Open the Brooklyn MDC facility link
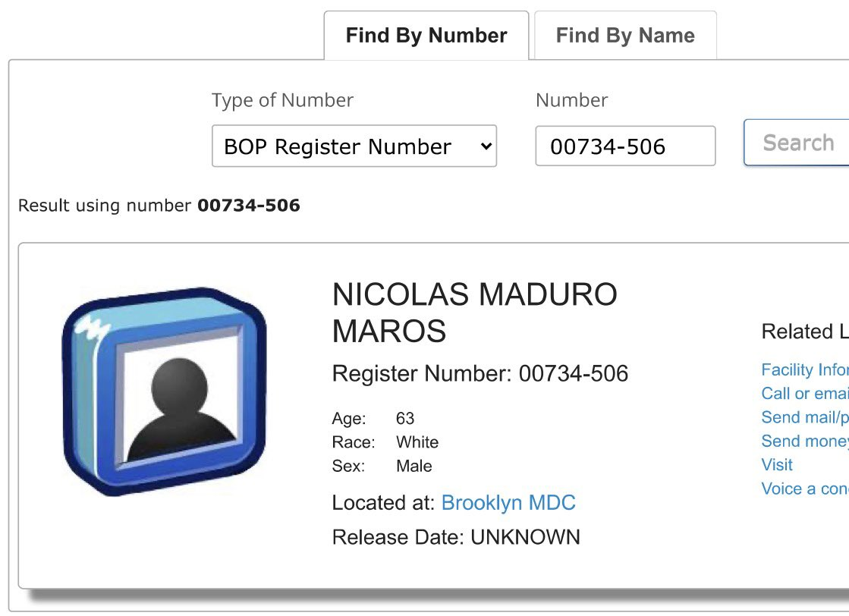Viewport: 849px width, 616px height. 508,503
